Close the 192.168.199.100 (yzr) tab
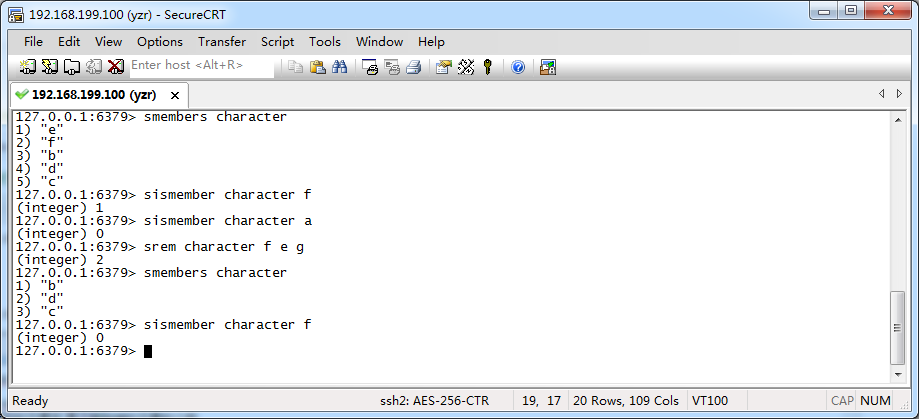Viewport: 919px width, 419px height. click(x=175, y=96)
